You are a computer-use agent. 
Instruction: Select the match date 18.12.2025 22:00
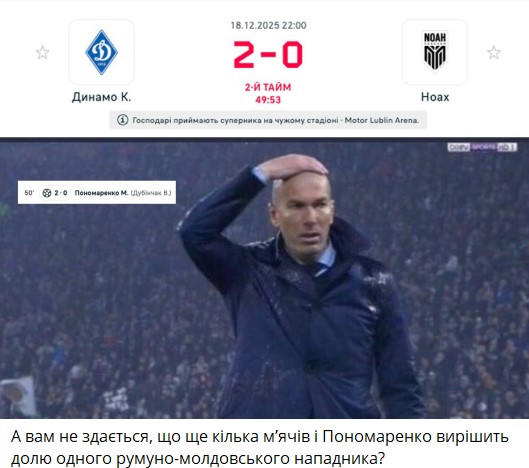(x=268, y=25)
